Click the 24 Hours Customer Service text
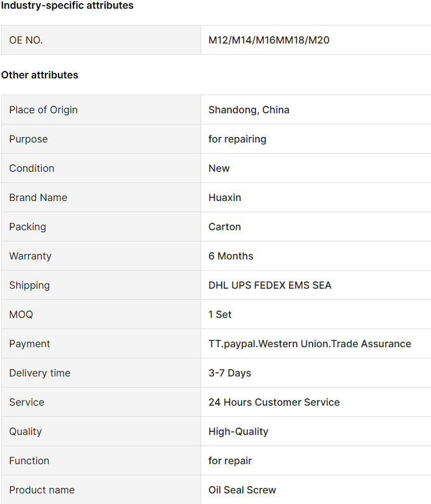Viewport: 431px width, 504px height. click(274, 403)
